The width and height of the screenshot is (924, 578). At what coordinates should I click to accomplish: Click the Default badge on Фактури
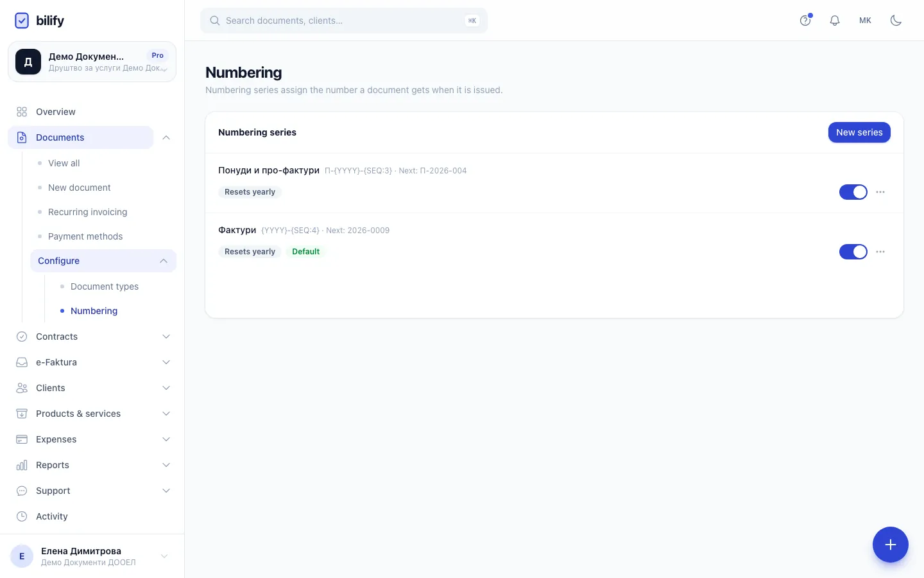pos(305,252)
